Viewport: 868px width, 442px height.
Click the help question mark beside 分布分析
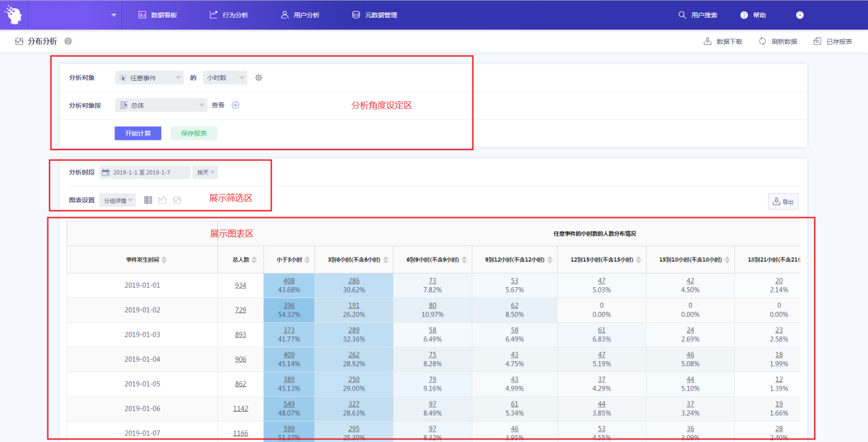pyautogui.click(x=68, y=41)
